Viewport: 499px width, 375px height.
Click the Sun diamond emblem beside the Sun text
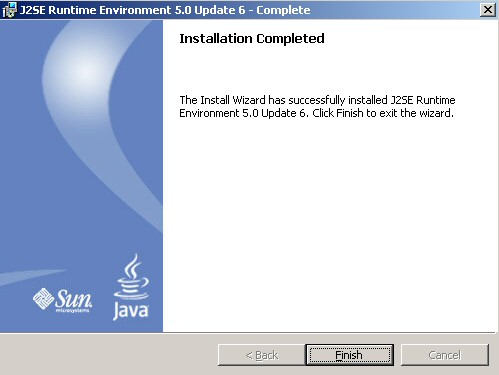click(43, 298)
